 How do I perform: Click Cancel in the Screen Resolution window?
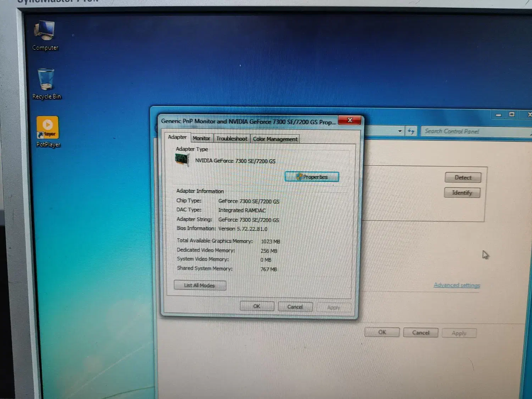[421, 333]
